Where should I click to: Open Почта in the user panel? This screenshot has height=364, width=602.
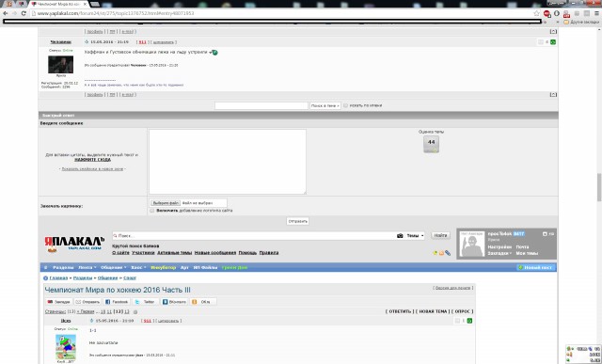pos(522,246)
